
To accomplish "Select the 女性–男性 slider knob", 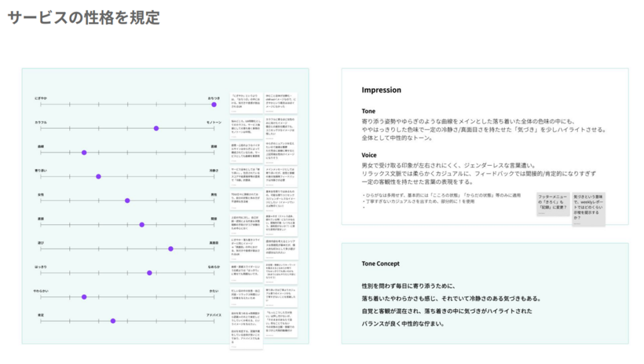I will click(127, 201).
